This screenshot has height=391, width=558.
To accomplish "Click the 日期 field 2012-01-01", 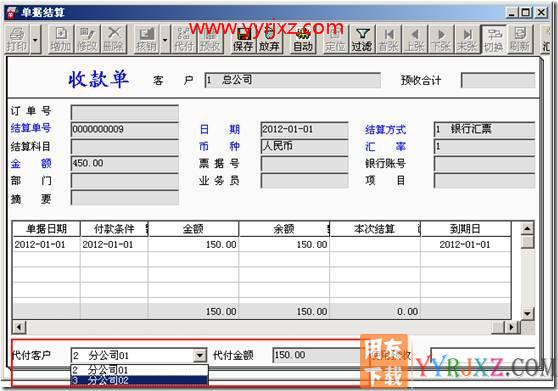I will pos(304,129).
